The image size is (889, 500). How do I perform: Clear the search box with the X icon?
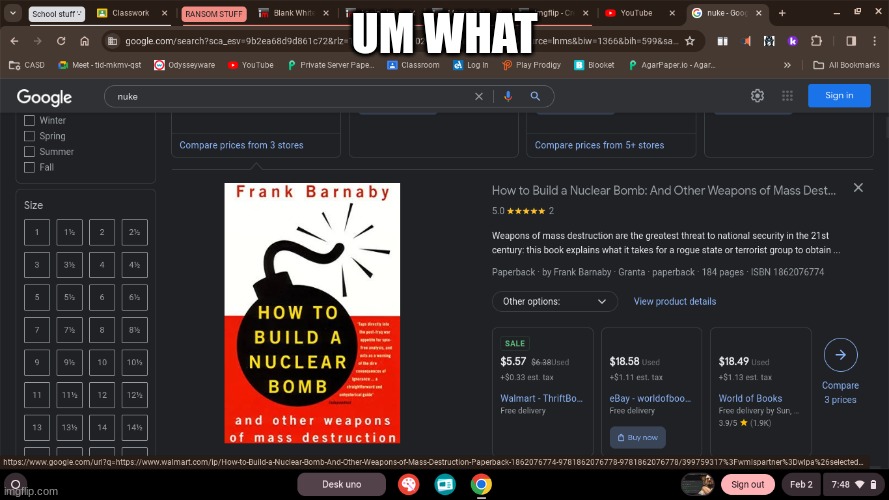pos(479,96)
